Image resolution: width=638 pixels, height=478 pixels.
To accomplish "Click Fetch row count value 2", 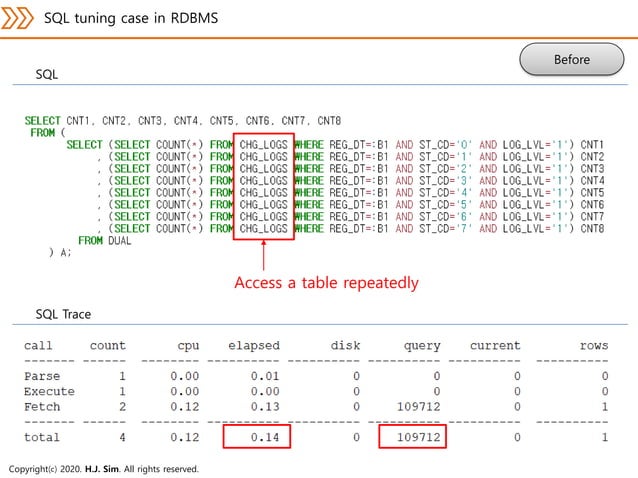I will 122,407.
